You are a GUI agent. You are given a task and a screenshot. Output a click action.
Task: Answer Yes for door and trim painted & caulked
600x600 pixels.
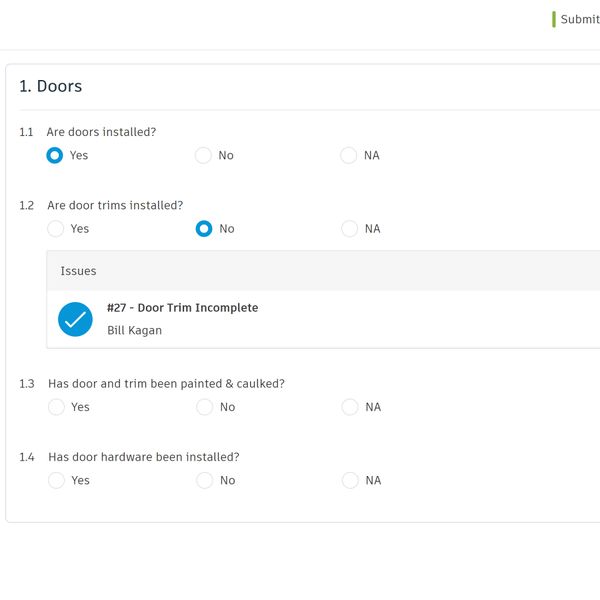pos(56,407)
